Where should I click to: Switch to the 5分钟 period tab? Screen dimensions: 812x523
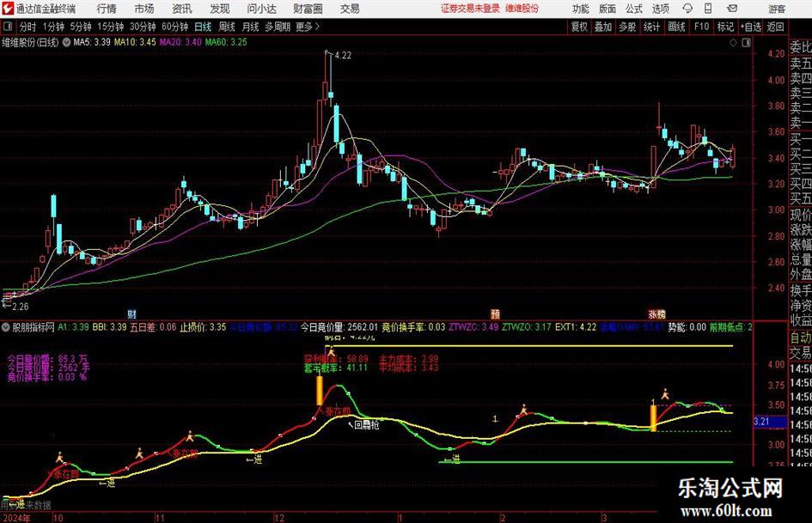click(x=80, y=27)
